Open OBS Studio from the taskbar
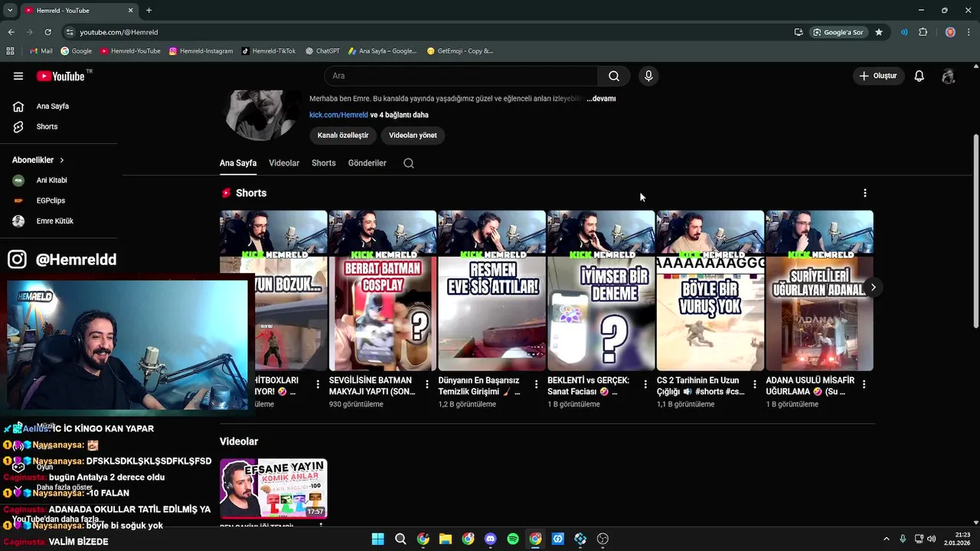The image size is (980, 551). pyautogui.click(x=603, y=539)
